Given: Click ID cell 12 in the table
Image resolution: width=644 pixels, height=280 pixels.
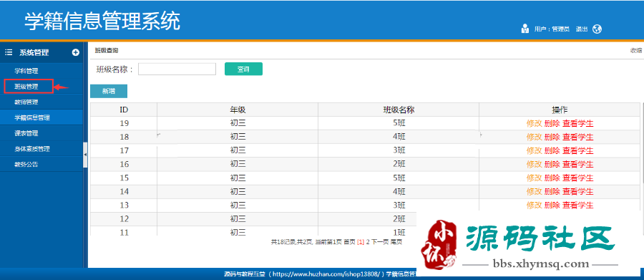Looking at the screenshot, I should click(x=124, y=218).
